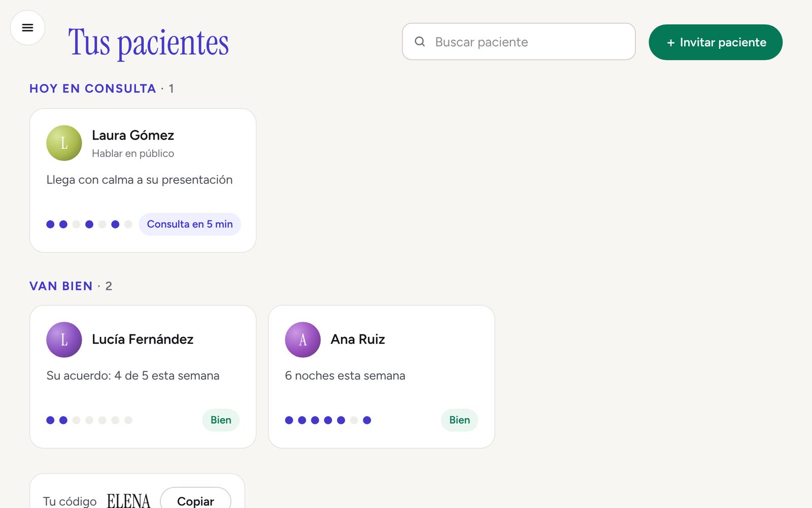The width and height of the screenshot is (812, 508).
Task: Click Lucía Fernández's weekly progress dots
Action: click(89, 420)
